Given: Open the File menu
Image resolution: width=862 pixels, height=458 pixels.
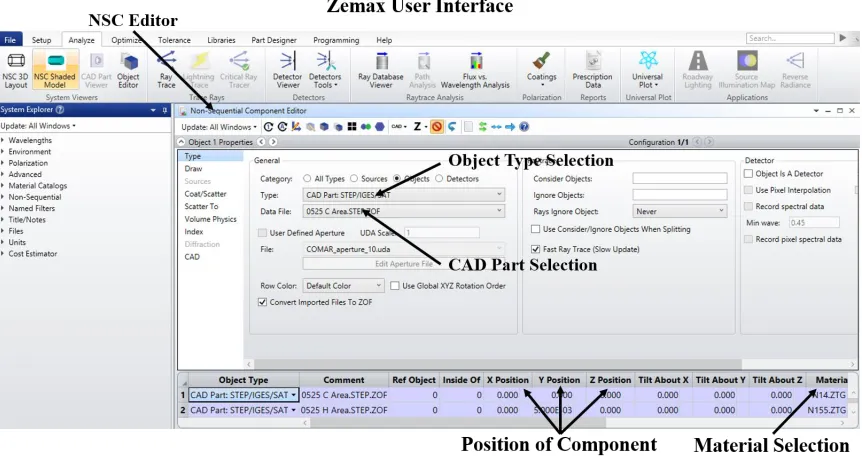Looking at the screenshot, I should [x=10, y=40].
